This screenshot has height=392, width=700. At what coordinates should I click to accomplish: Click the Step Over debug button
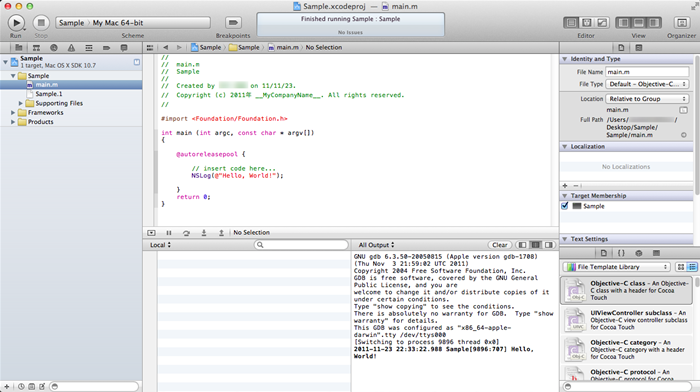point(186,233)
